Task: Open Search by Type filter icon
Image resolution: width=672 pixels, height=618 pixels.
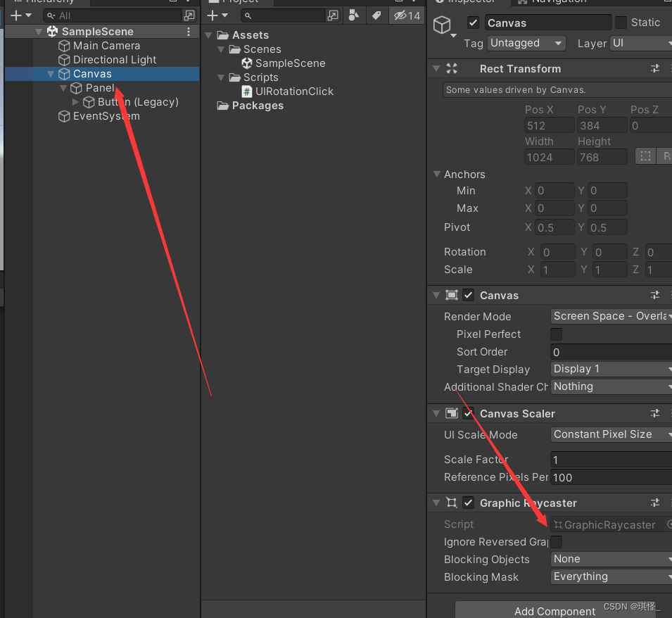Action: 354,16
